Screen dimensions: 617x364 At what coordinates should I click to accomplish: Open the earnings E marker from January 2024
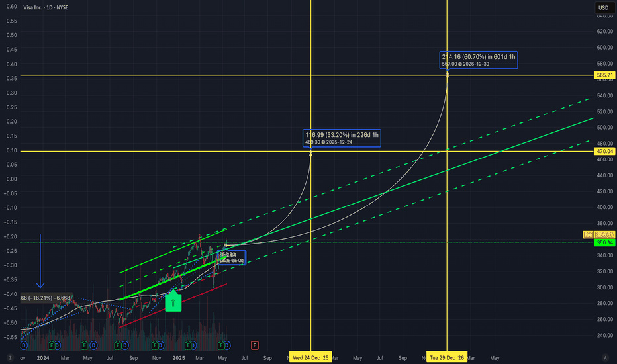tap(52, 345)
